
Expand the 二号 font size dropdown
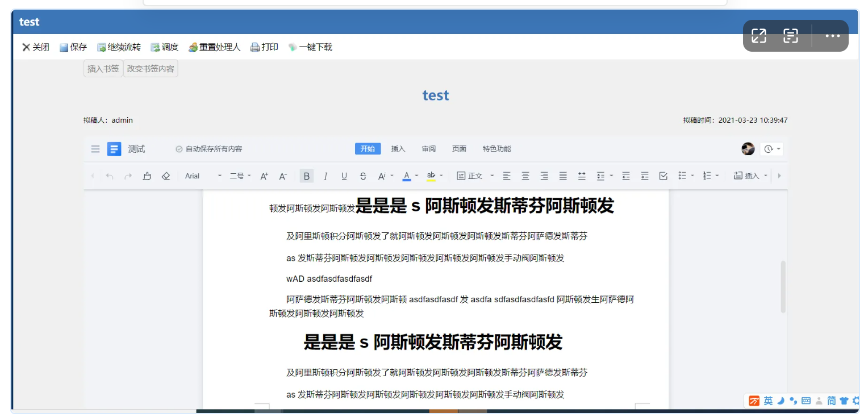[x=240, y=176]
